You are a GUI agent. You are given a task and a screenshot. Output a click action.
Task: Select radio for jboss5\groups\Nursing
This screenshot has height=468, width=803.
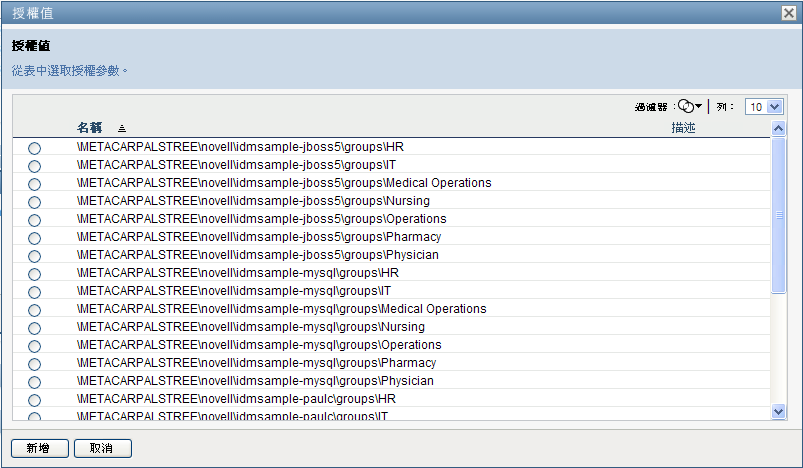(34, 202)
